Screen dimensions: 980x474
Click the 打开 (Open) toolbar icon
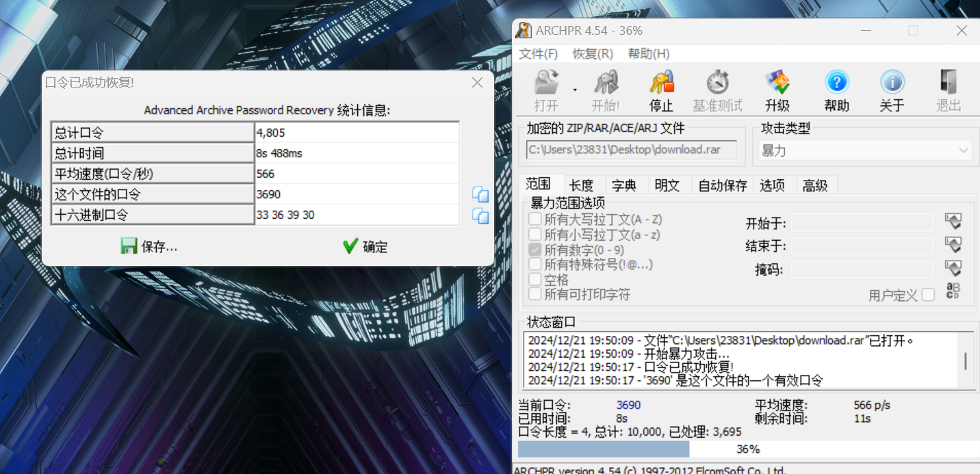[x=546, y=82]
